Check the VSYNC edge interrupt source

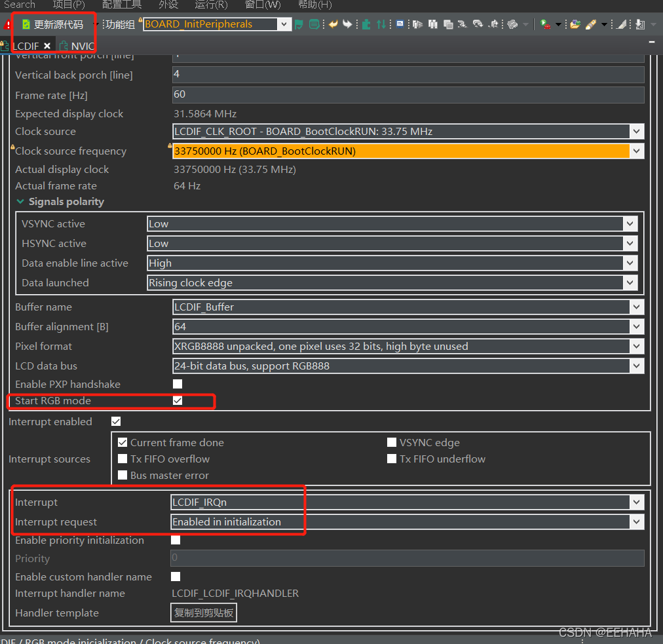(x=392, y=443)
